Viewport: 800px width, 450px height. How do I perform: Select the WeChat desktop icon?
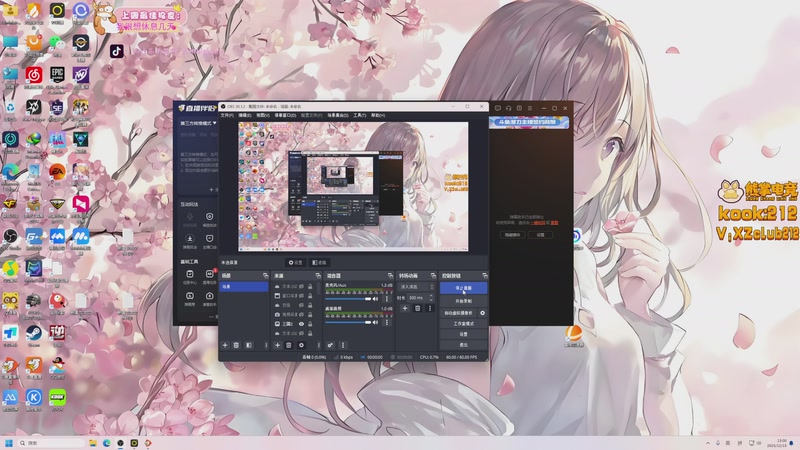pyautogui.click(x=57, y=43)
